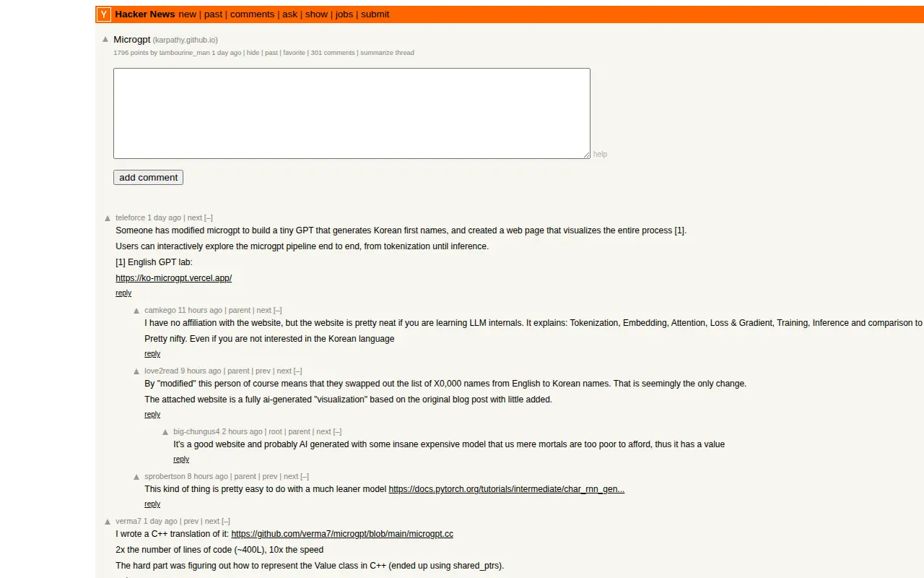
Task: View camkego's user profile
Action: pos(160,310)
